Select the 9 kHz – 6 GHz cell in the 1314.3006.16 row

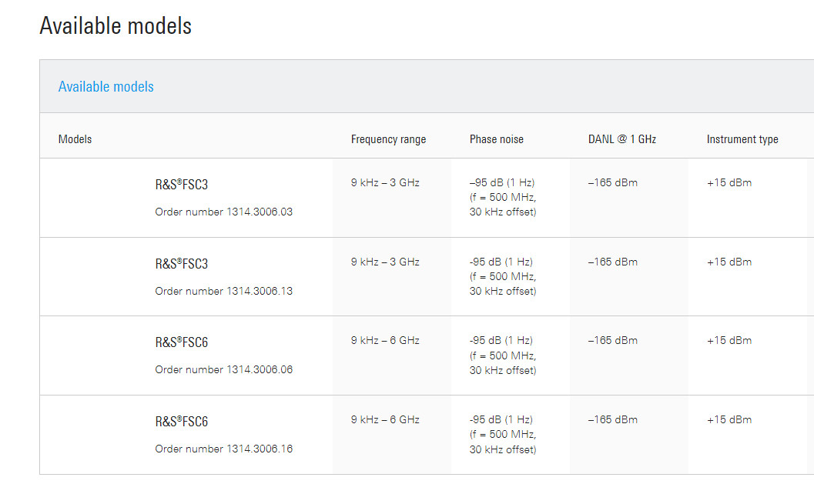pyautogui.click(x=385, y=420)
